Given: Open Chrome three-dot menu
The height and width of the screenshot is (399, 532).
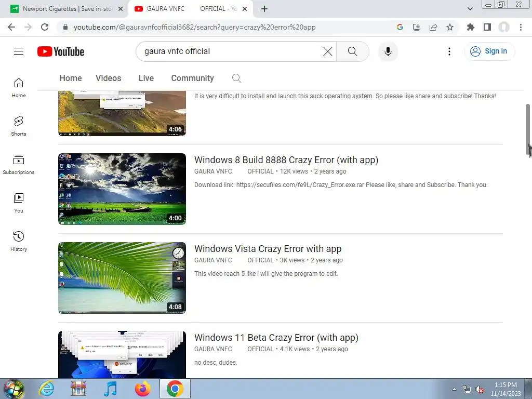Looking at the screenshot, I should (x=521, y=27).
